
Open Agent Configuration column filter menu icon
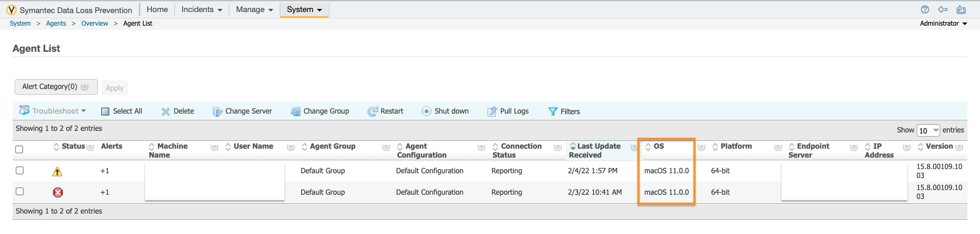coord(481,147)
